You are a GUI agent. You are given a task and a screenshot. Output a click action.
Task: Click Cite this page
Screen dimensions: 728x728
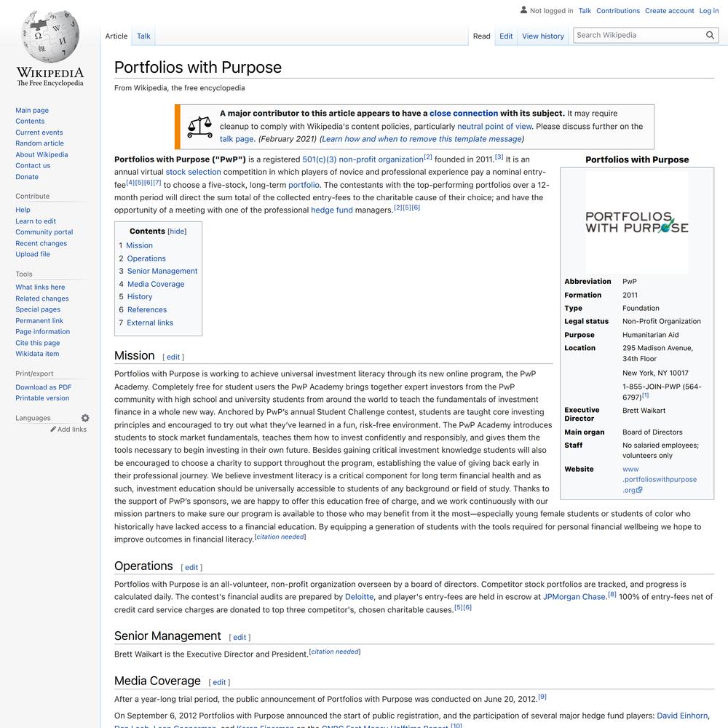[38, 343]
